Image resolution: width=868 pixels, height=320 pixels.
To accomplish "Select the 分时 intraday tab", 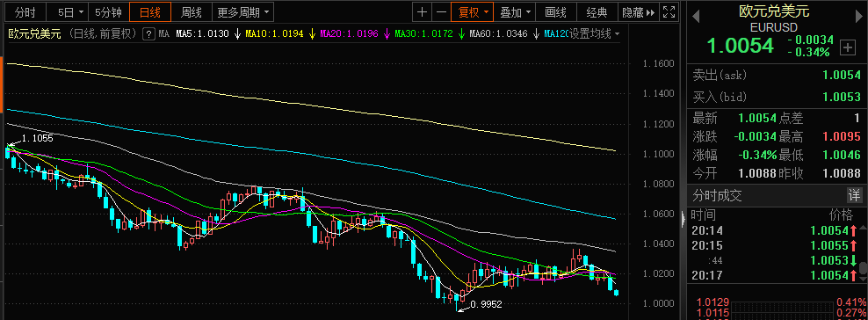I will point(25,11).
